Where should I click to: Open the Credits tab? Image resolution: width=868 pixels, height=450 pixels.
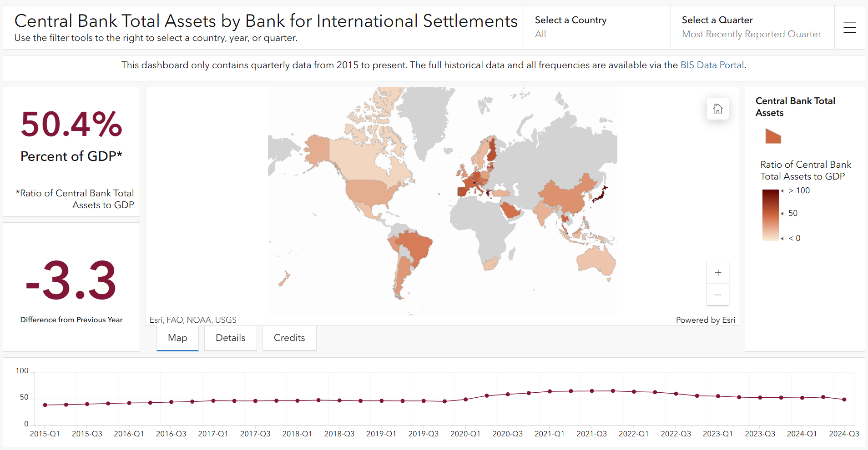pos(289,338)
